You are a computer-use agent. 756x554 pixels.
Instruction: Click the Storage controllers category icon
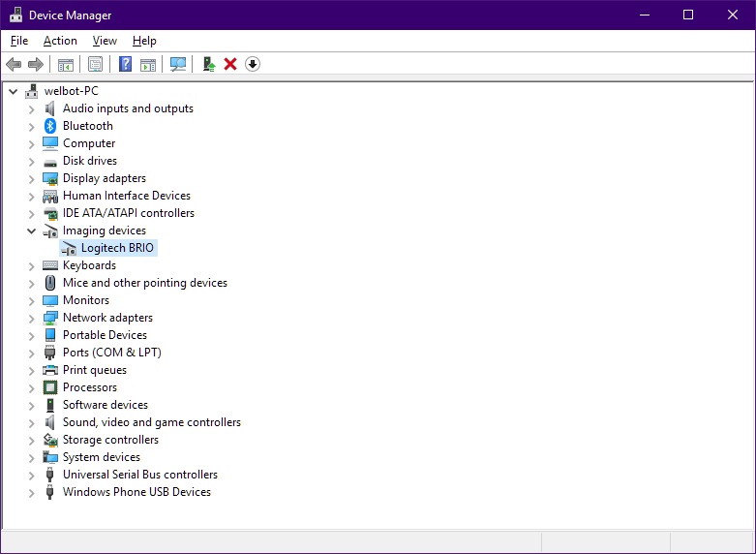click(x=50, y=440)
